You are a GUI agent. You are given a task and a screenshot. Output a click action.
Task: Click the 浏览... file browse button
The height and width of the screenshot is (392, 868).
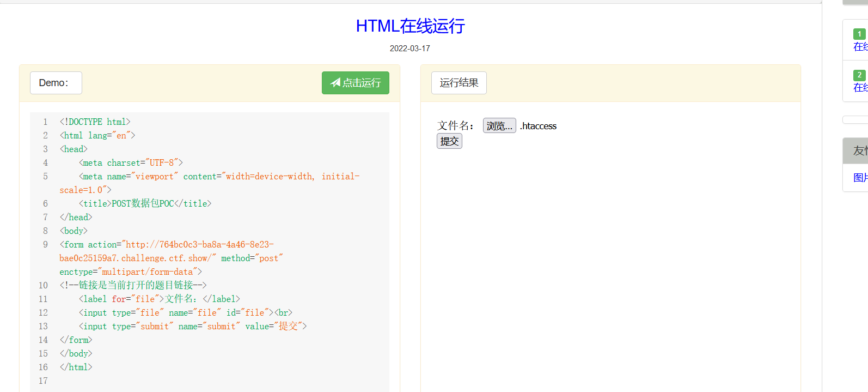[499, 126]
